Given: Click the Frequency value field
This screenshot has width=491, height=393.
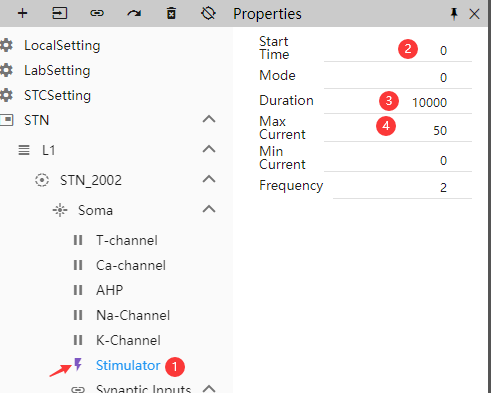Looking at the screenshot, I should [402, 187].
